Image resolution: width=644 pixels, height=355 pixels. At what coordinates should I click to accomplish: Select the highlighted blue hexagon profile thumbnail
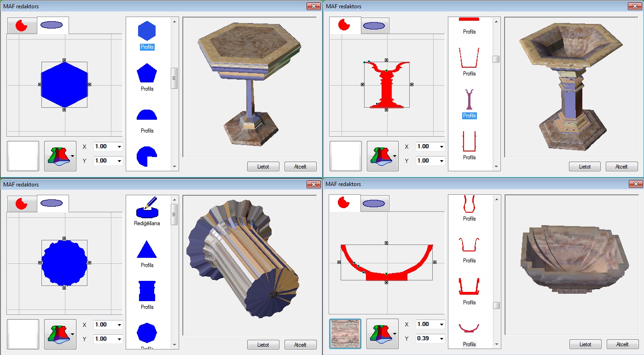(x=147, y=31)
